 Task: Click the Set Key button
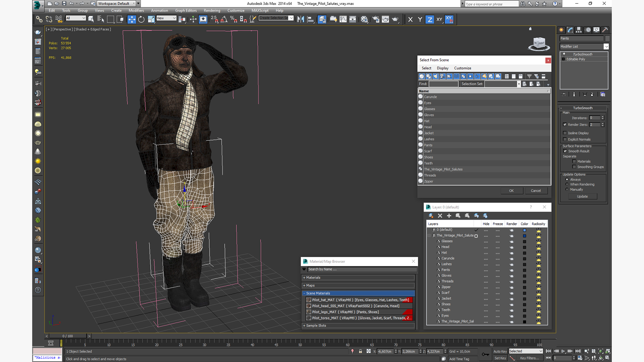500,358
